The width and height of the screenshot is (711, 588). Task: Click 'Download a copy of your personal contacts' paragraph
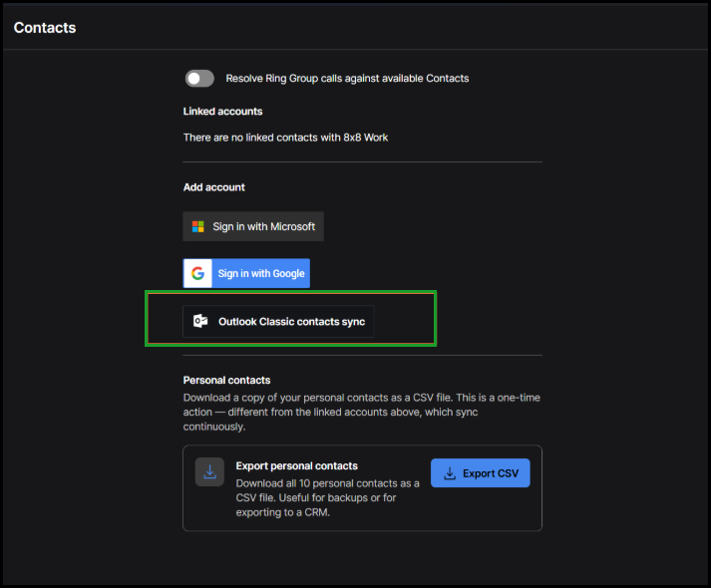(362, 413)
